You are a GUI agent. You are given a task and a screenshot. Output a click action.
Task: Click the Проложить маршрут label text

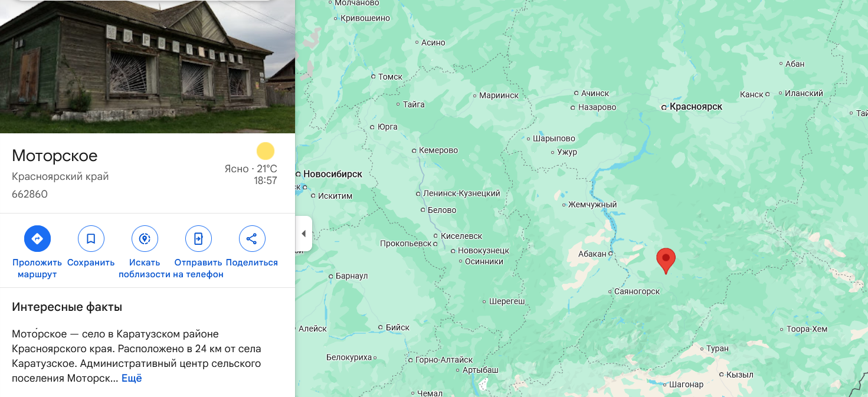click(37, 268)
